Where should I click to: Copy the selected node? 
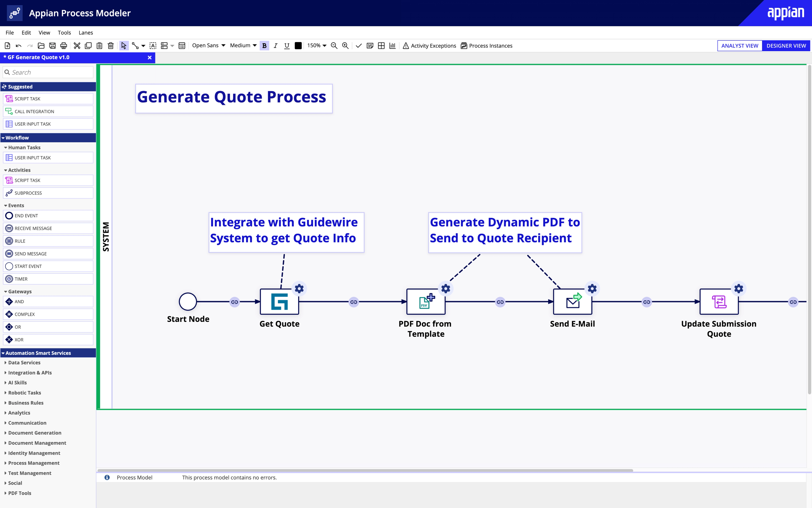[x=88, y=46]
